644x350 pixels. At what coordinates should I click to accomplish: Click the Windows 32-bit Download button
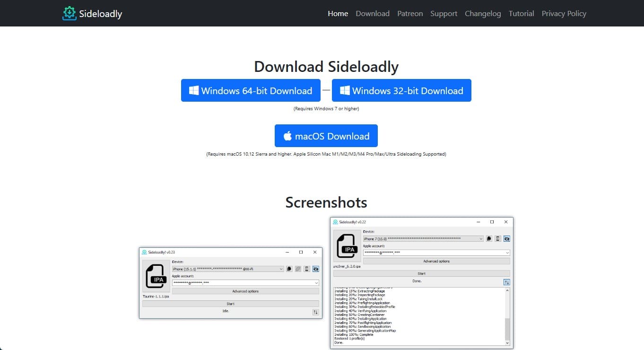pos(401,90)
